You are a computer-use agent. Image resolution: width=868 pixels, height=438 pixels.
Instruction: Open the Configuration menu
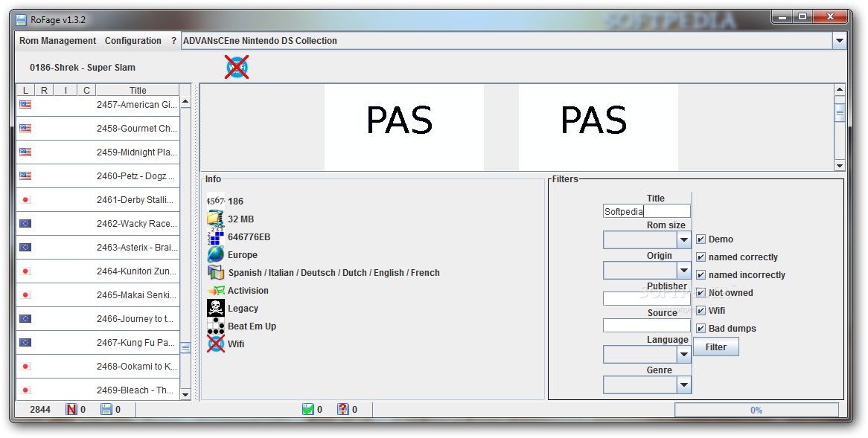133,40
